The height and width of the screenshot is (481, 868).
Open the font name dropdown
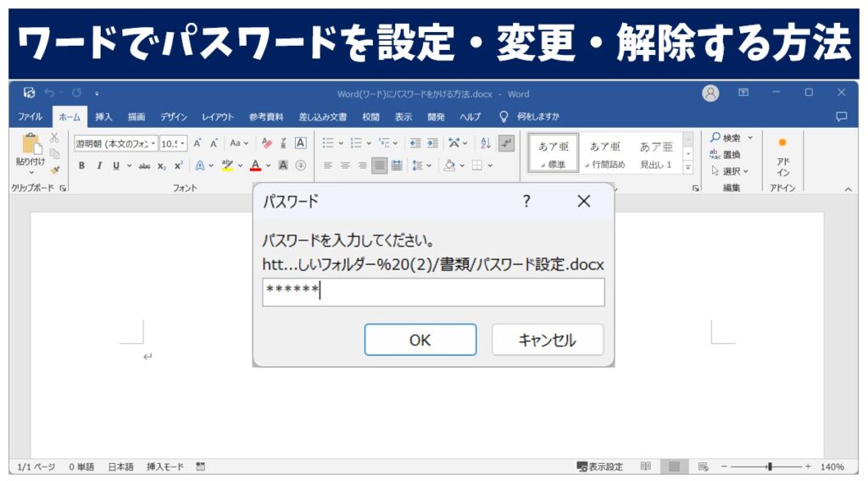pyautogui.click(x=153, y=143)
